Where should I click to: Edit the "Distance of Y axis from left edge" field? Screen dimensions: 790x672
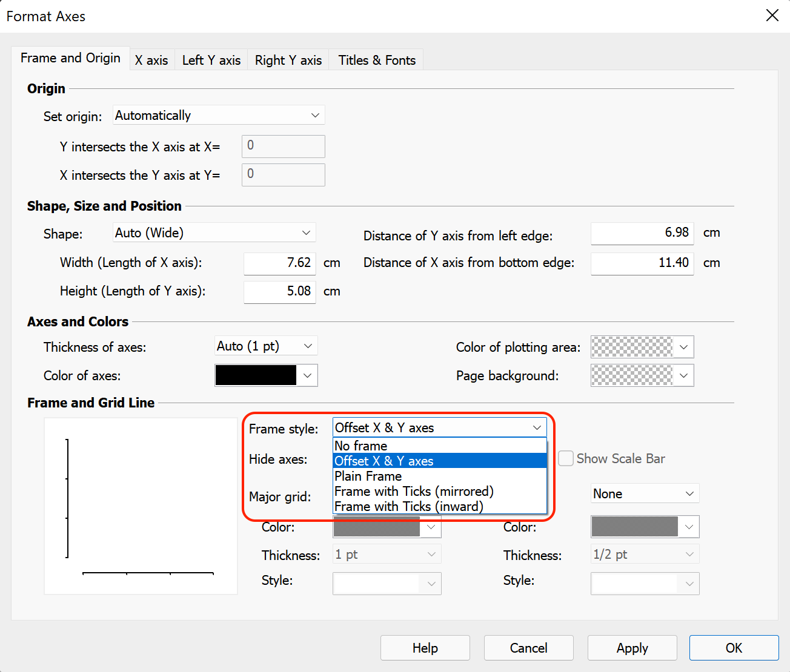pos(642,233)
